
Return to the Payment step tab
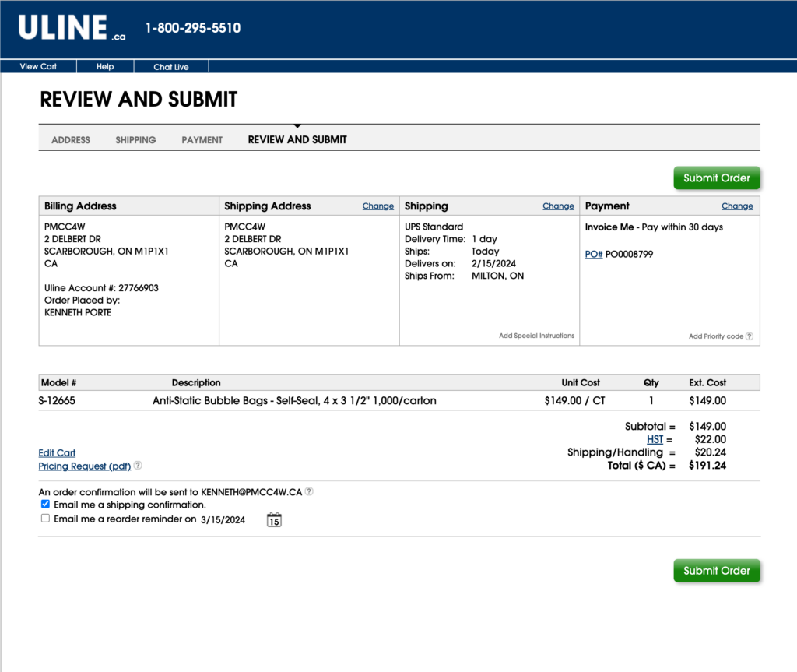(202, 140)
